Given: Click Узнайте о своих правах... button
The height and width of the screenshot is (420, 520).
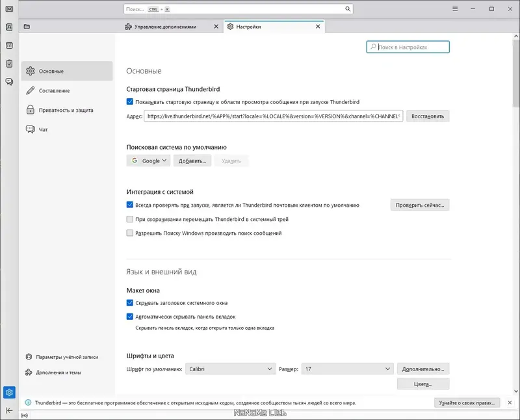Looking at the screenshot, I should (467, 402).
